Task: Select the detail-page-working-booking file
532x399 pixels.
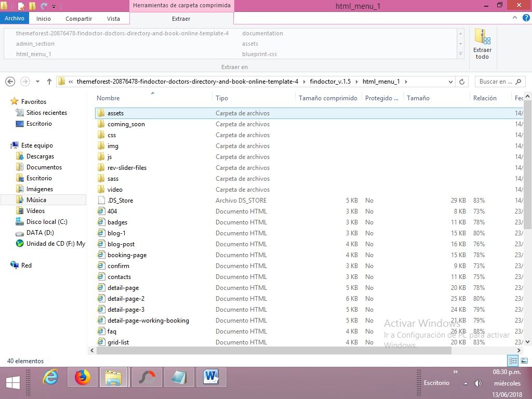Action: pos(148,320)
